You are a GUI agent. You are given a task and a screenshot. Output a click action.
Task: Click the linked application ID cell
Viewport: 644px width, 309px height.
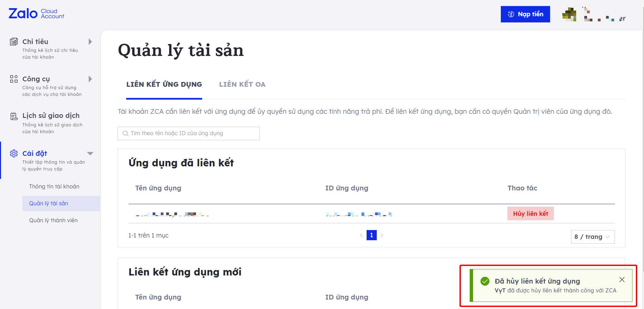point(359,214)
